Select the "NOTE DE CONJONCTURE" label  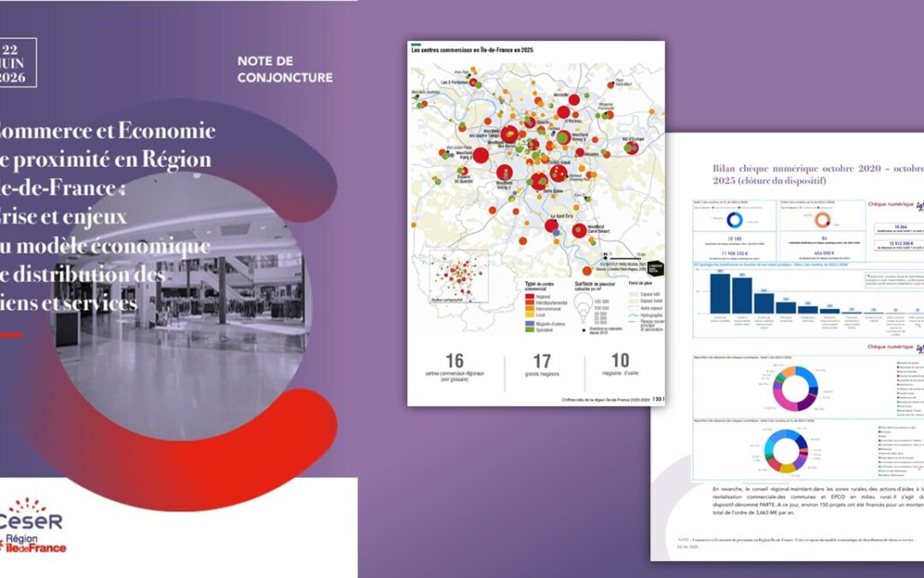pos(285,69)
